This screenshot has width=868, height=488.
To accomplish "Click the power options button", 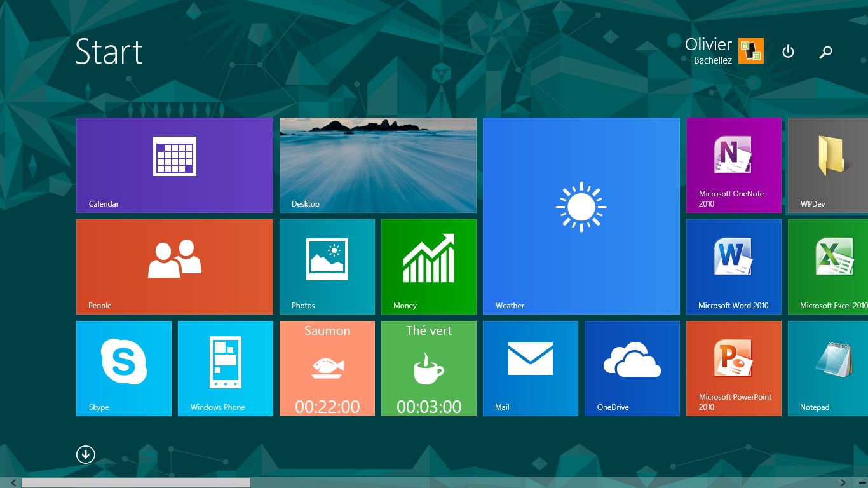I will coord(788,51).
